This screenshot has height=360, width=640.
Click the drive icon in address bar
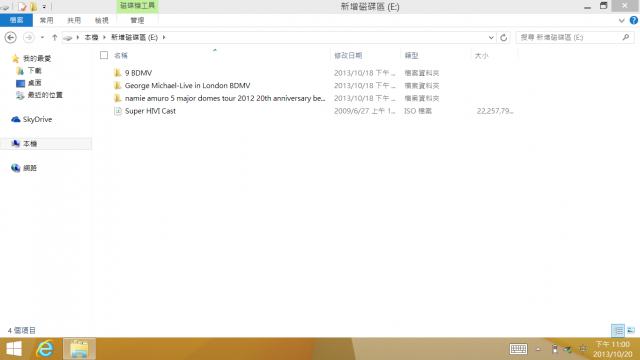pos(68,38)
